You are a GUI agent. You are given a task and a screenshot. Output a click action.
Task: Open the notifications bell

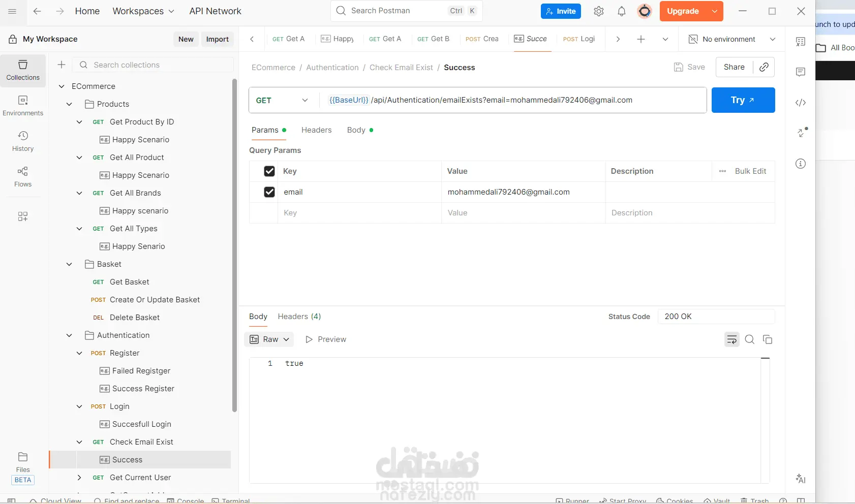click(x=622, y=11)
